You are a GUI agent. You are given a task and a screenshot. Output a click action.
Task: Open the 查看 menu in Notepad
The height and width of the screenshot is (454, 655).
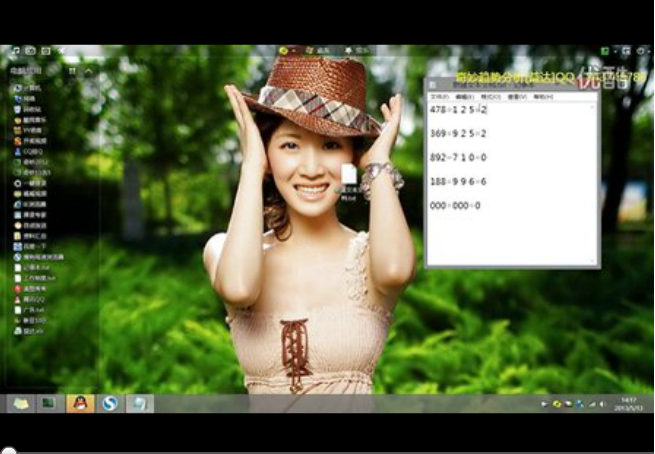click(x=516, y=97)
